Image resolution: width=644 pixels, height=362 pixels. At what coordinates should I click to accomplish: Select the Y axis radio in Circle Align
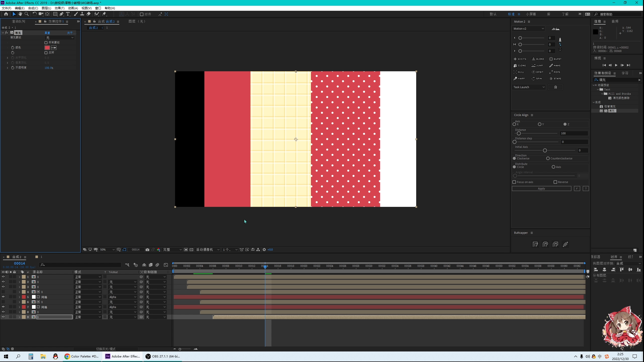[x=539, y=124]
